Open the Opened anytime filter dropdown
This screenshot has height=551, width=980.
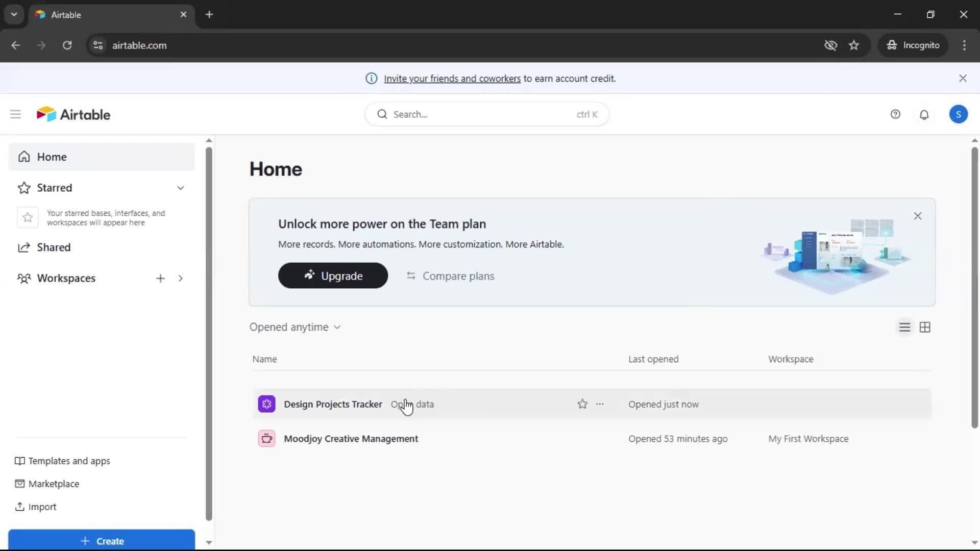click(295, 327)
